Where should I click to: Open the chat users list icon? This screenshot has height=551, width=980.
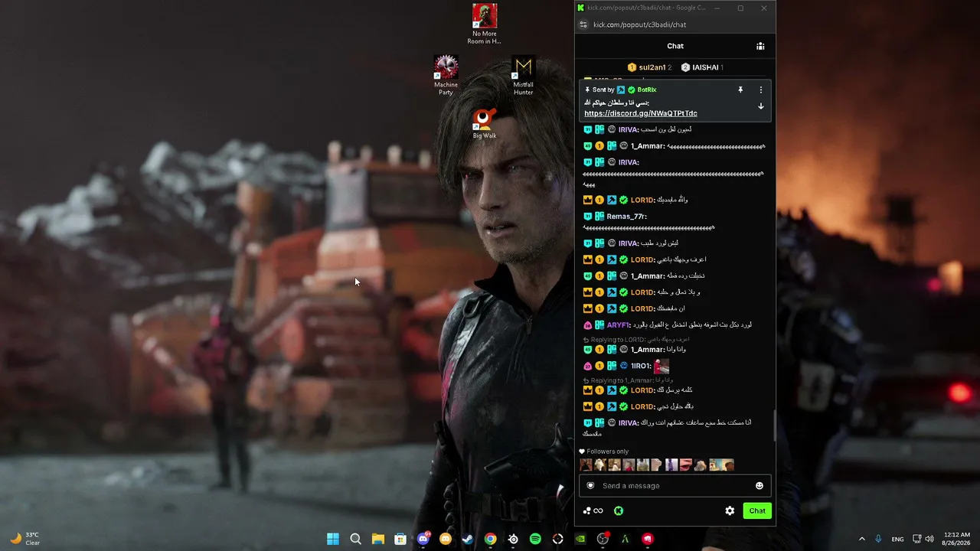(760, 46)
